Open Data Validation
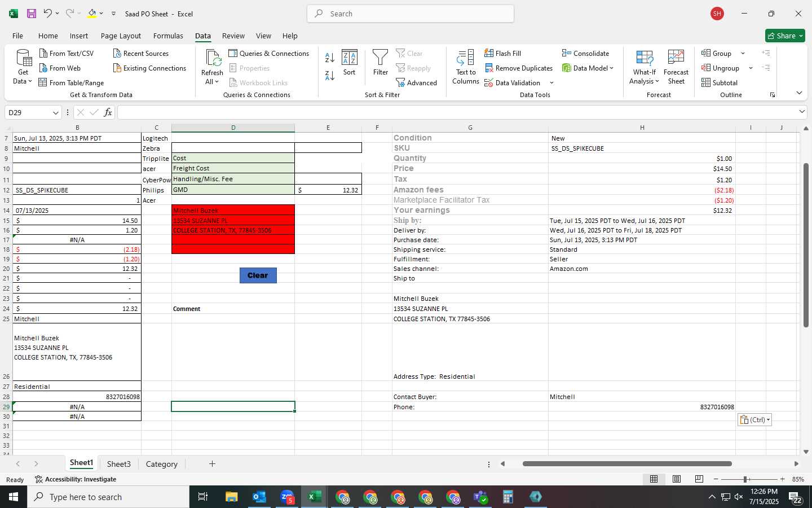Screen dimensions: 812x508 point(513,83)
